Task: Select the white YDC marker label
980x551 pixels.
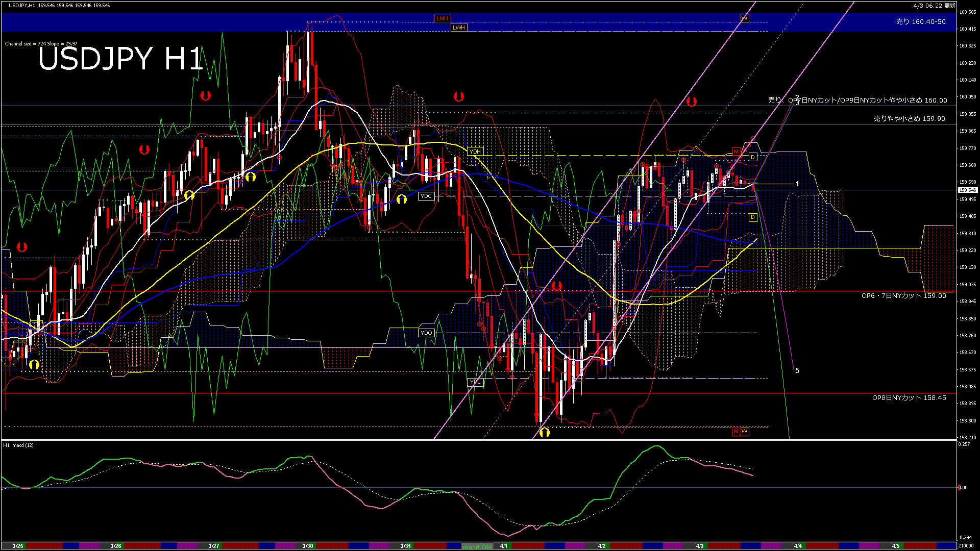Action: (x=426, y=196)
